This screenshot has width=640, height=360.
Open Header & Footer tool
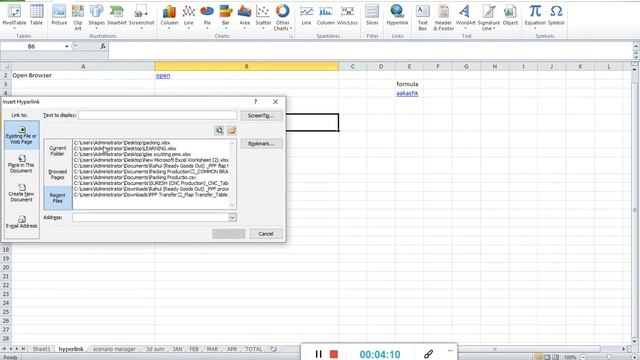pyautogui.click(x=443, y=17)
